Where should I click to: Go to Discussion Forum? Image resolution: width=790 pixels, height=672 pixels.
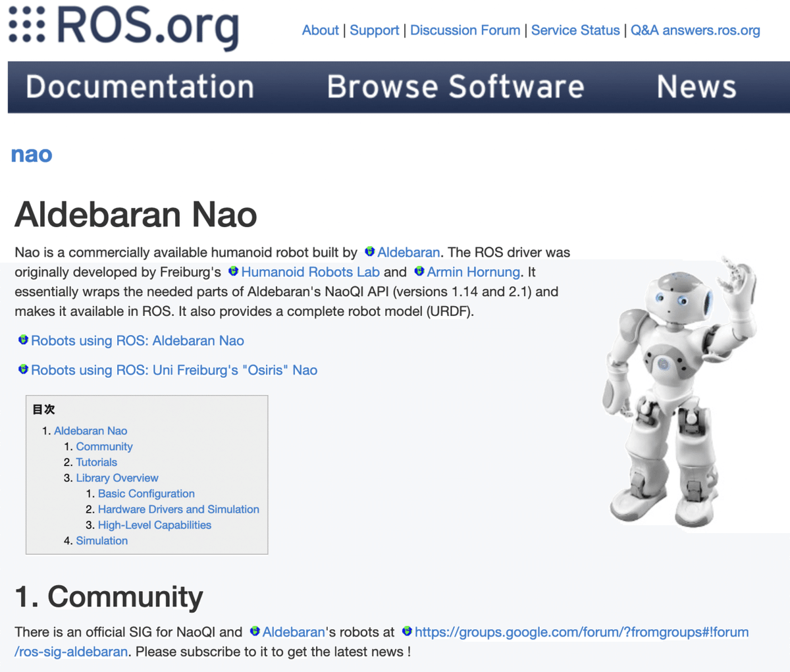click(x=465, y=30)
